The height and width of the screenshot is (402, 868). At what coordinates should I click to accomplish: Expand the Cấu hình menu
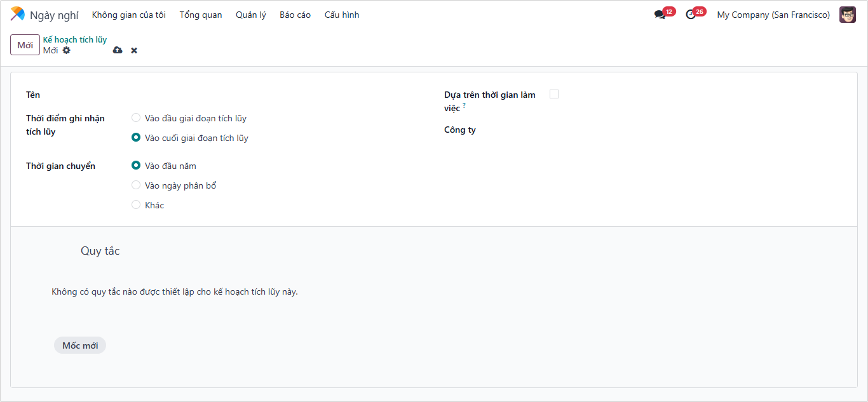(x=341, y=15)
